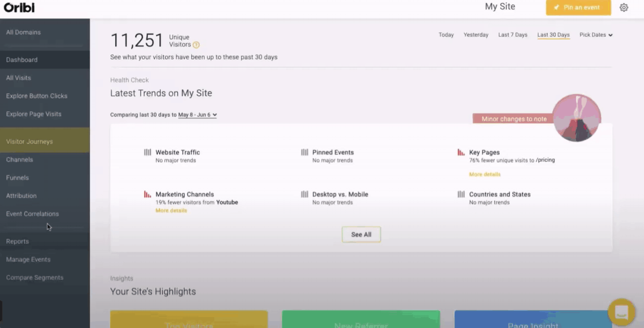The height and width of the screenshot is (328, 644).
Task: Switch to the Yesterday date range
Action: coord(476,35)
